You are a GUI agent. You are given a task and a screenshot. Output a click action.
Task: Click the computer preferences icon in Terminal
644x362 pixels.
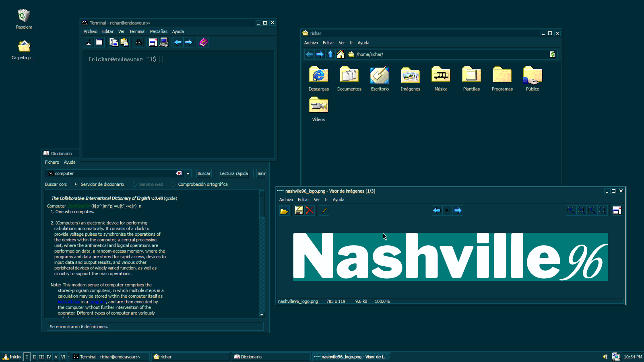pos(164,42)
